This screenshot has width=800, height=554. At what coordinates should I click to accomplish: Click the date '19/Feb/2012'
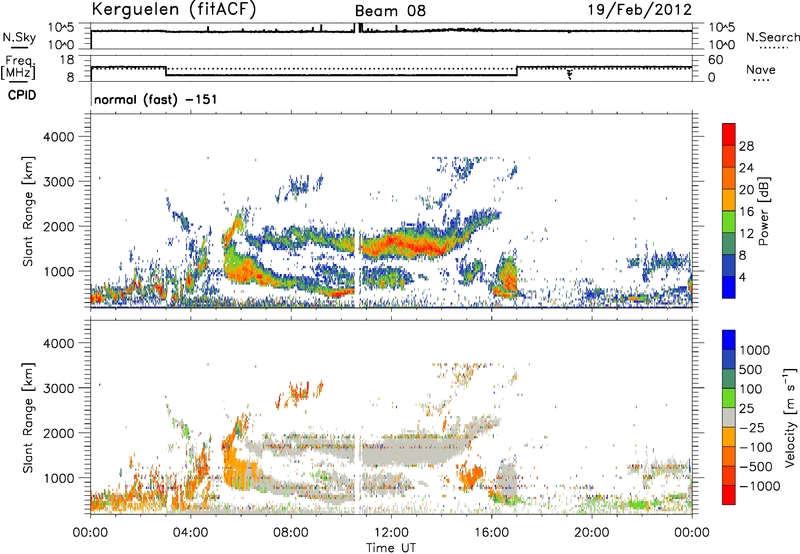coord(640,10)
